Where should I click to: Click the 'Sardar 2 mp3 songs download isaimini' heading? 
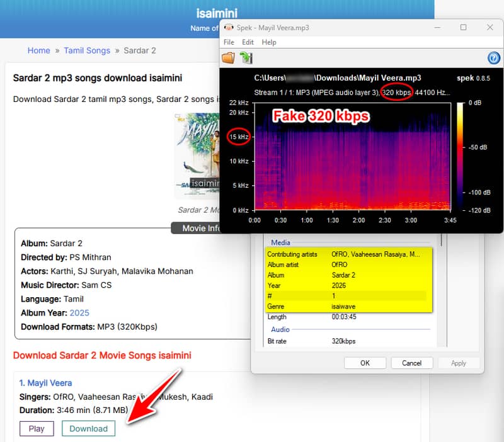98,78
